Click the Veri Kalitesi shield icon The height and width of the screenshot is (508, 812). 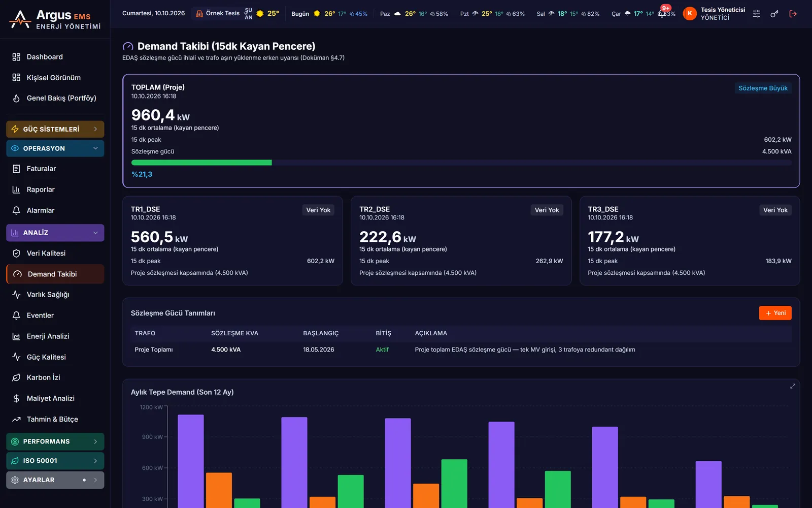point(16,253)
